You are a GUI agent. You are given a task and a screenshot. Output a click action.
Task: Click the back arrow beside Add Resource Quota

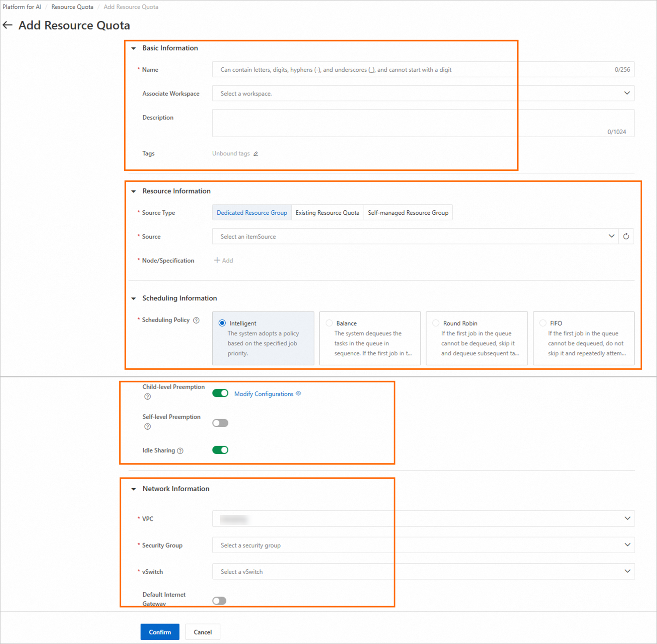point(7,25)
